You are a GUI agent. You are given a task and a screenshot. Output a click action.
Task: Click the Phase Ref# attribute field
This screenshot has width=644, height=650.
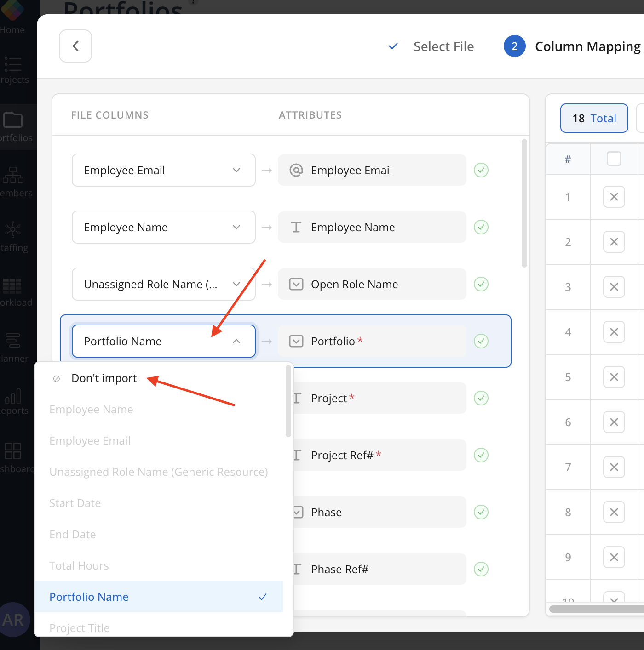tap(379, 569)
